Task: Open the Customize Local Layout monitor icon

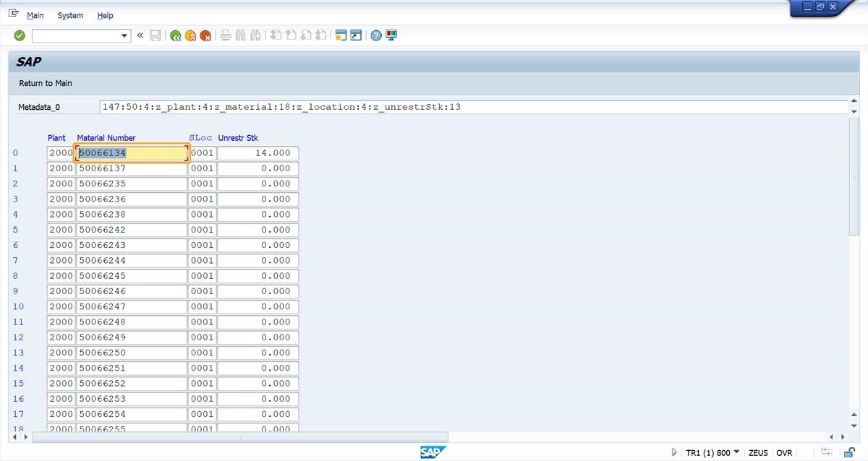Action: 391,35
